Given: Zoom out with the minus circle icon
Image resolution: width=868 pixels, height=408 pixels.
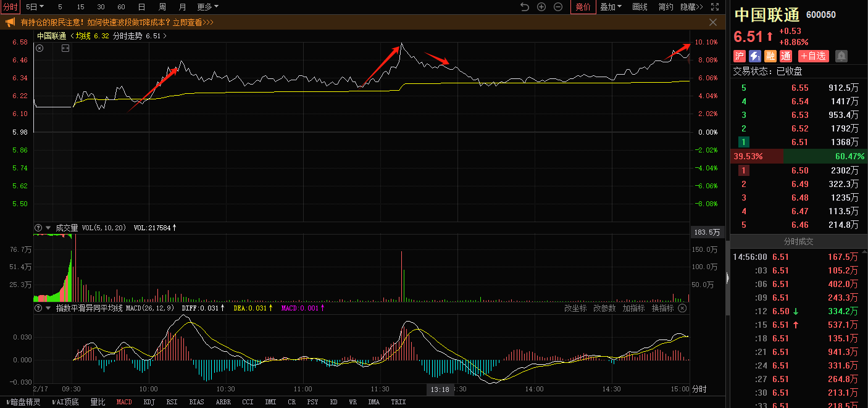Looking at the screenshot, I should coord(558,7).
